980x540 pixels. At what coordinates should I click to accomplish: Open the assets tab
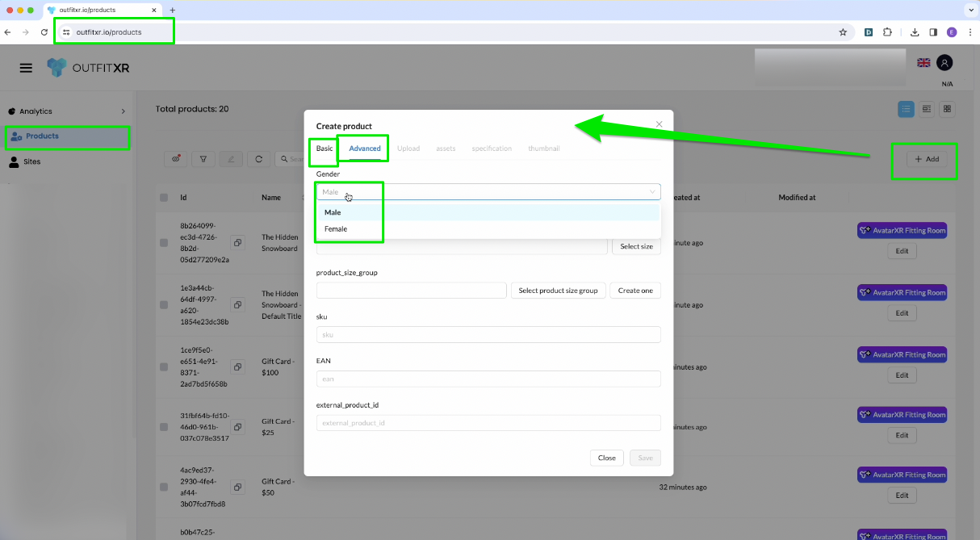pyautogui.click(x=446, y=149)
